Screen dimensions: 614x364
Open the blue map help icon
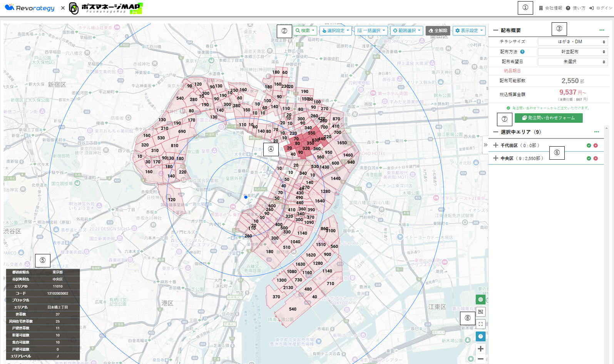coord(480,336)
